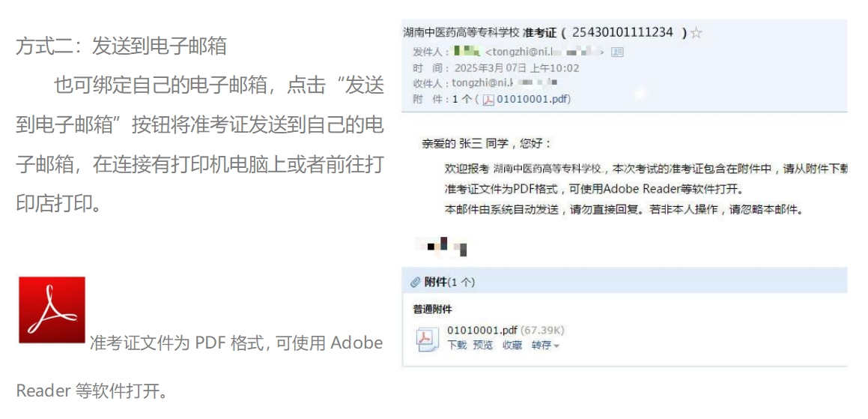
Task: Click the 普通附件 label
Action: pos(433,309)
